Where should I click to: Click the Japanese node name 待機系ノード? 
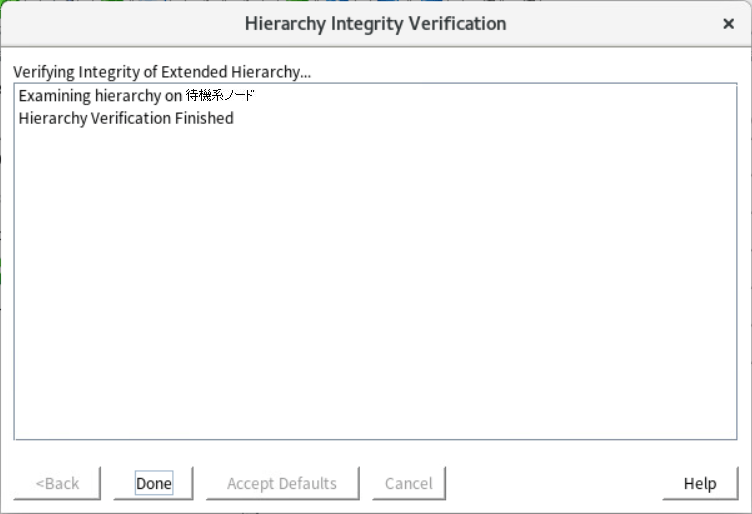tap(220, 95)
